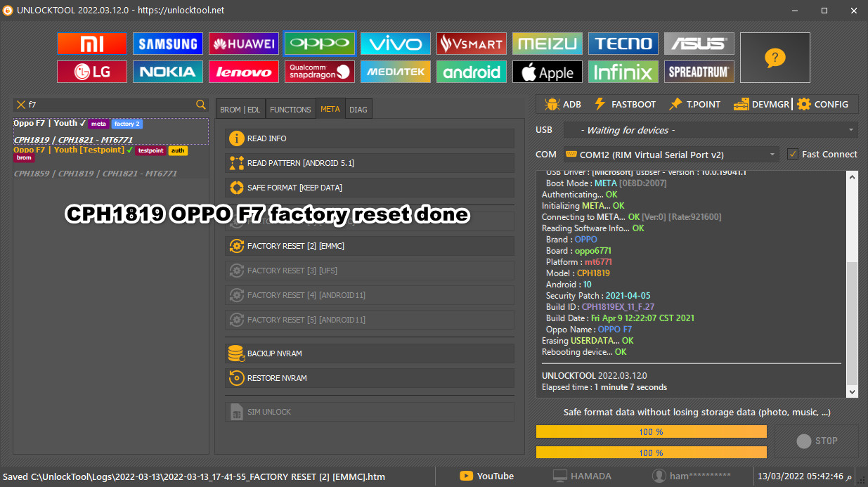This screenshot has width=868, height=487.
Task: Select the Meizu brand logo
Action: pos(548,44)
